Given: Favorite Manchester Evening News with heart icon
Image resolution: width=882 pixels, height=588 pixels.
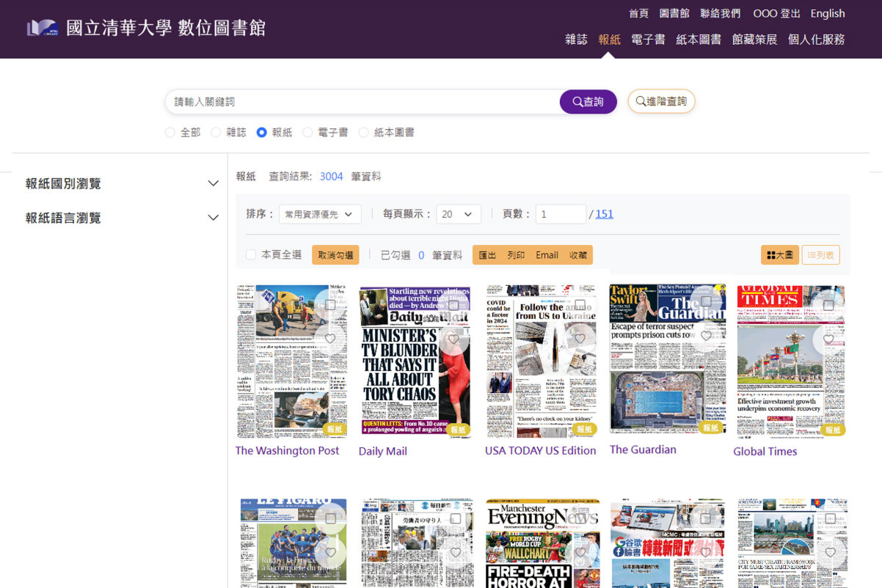Looking at the screenshot, I should 580,552.
